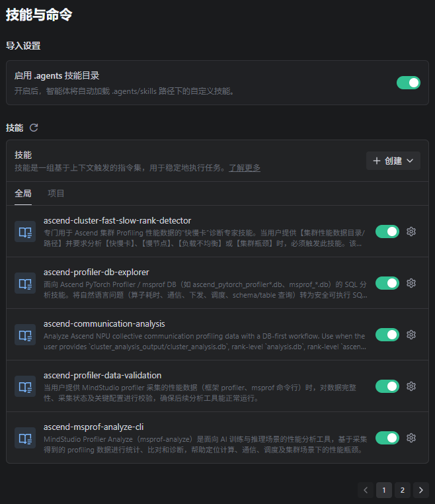
Task: Open settings gear for ascend-cluster-fast-slow-rank-detector
Action: 411,231
